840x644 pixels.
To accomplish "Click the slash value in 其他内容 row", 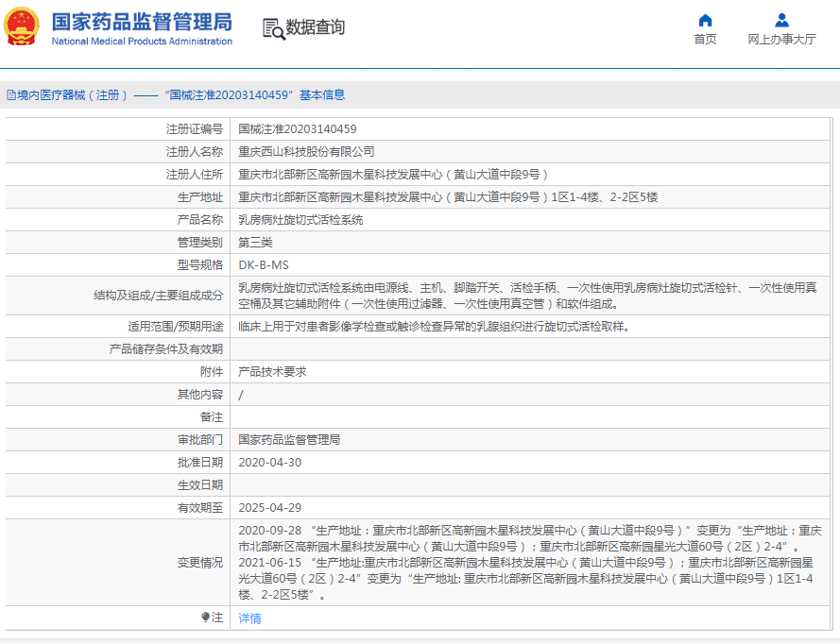I will coord(241,395).
